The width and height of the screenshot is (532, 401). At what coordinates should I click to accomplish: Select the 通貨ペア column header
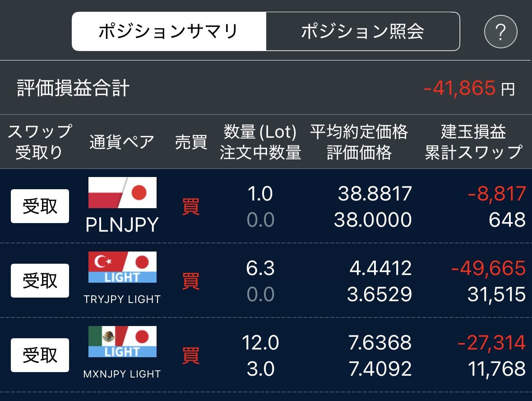122,142
